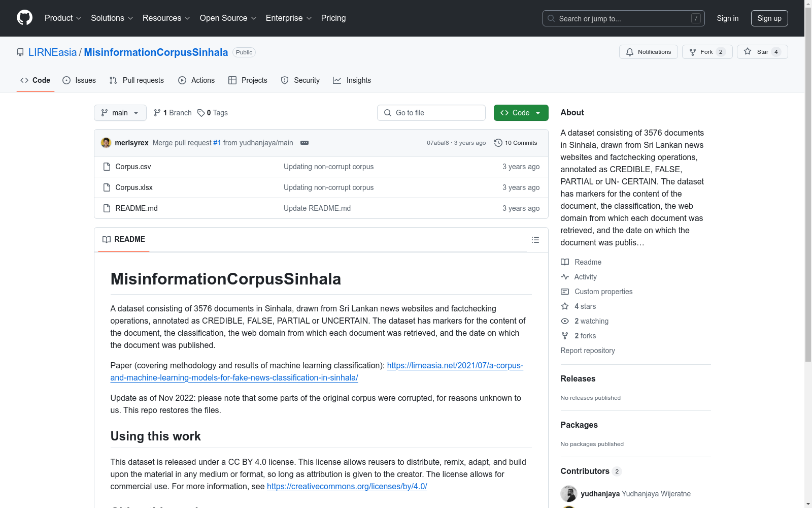Open the creativecommons.org license link
812x508 pixels.
point(347,486)
